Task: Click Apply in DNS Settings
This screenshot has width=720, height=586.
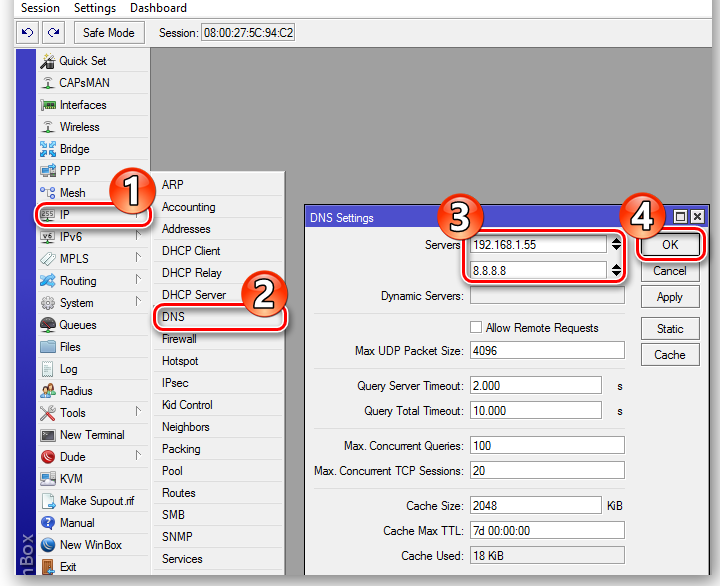Action: (x=670, y=297)
